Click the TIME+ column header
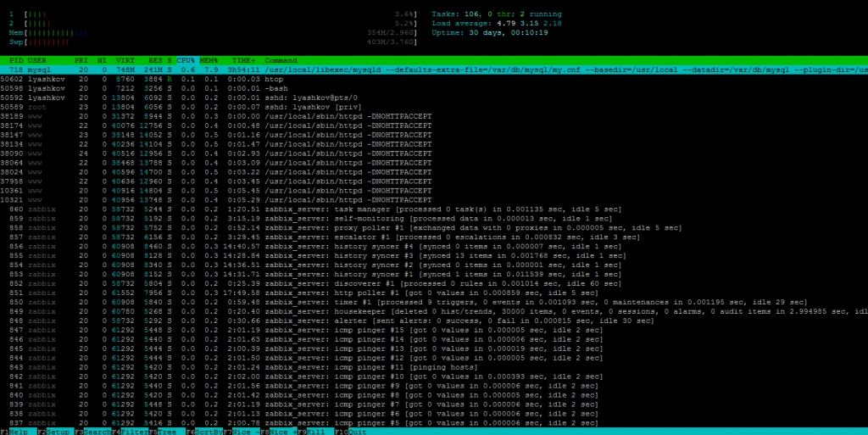The width and height of the screenshot is (868, 435). tap(243, 61)
